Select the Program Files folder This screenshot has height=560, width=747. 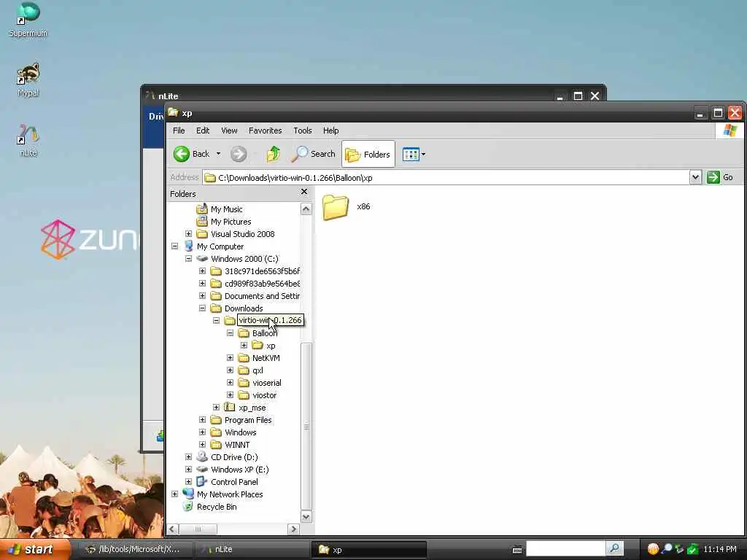pyautogui.click(x=248, y=420)
